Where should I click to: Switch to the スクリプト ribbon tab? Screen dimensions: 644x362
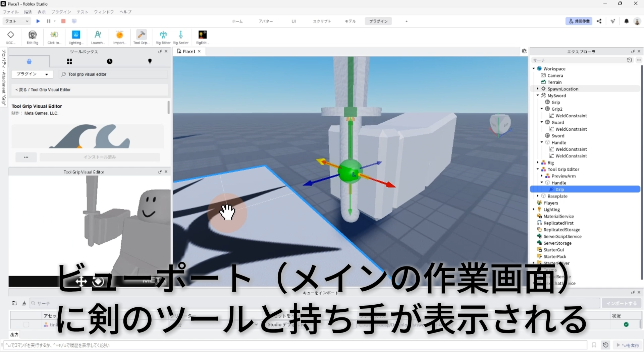click(x=322, y=21)
